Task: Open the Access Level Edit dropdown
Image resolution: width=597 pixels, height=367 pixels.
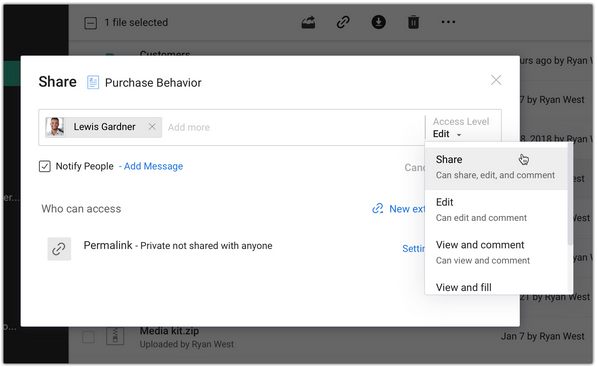Action: (x=447, y=134)
